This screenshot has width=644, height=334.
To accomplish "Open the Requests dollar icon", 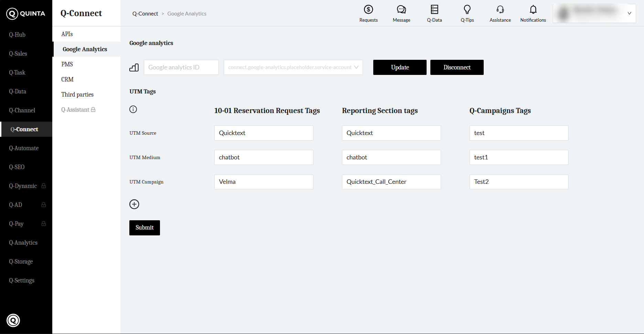I will (368, 10).
